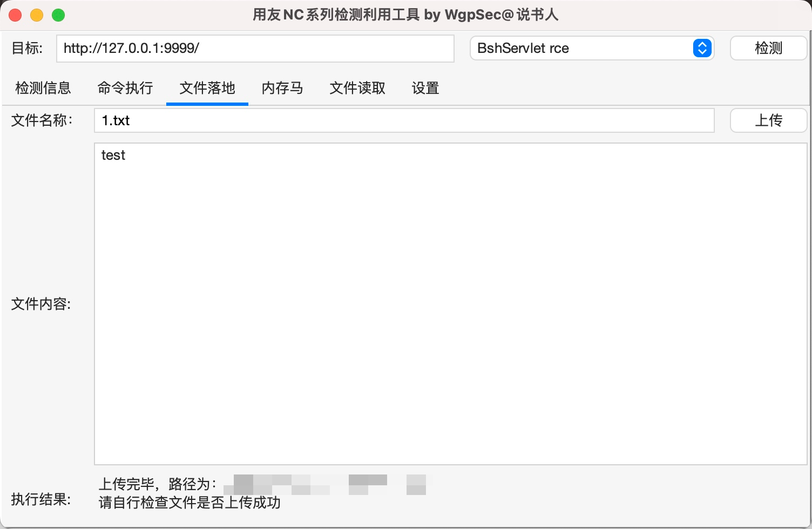
Task: Switch to the 文件读取 tab
Action: [x=356, y=88]
